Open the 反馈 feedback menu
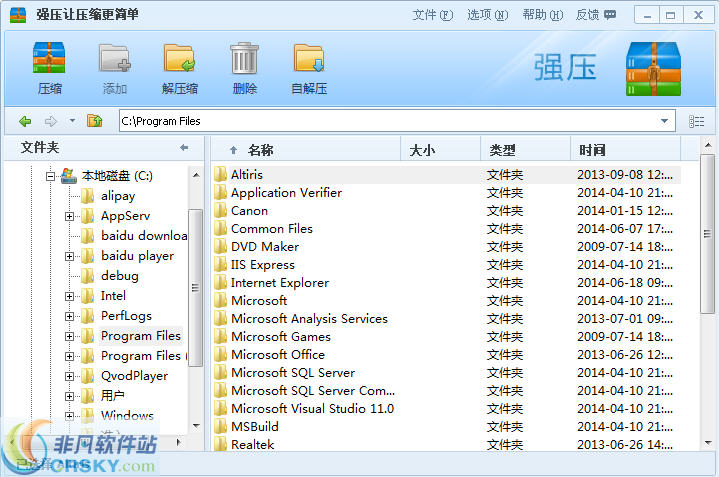The height and width of the screenshot is (477, 719). click(x=596, y=15)
